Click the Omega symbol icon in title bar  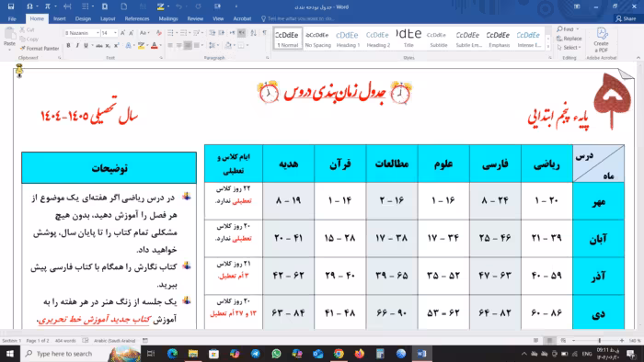[x=29, y=6]
